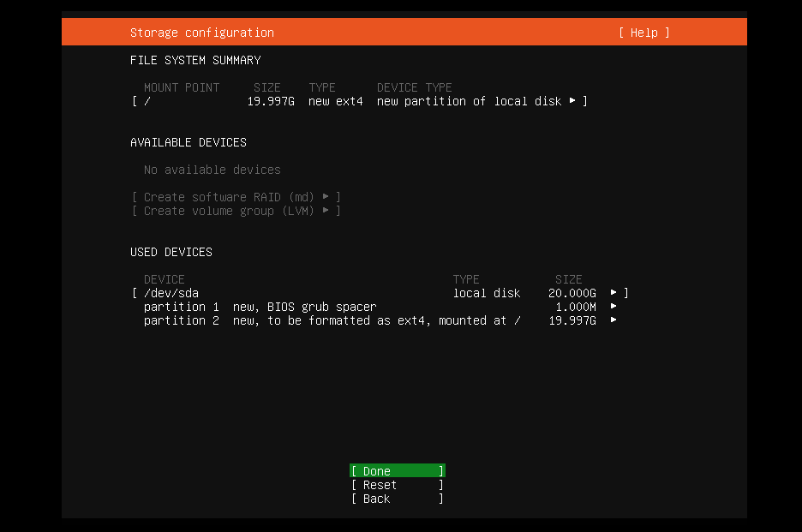Click the 'local disk' type of /dev/sda
Viewport: 802px width, 532px height.
click(x=487, y=293)
